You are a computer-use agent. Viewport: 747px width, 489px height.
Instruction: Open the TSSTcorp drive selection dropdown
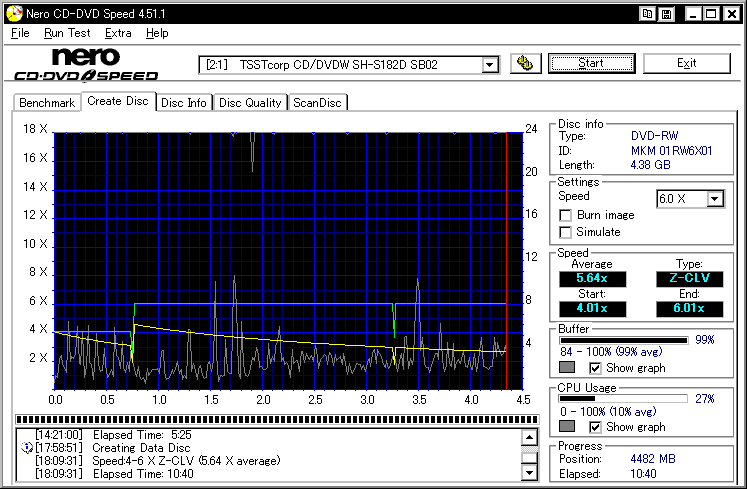[490, 65]
